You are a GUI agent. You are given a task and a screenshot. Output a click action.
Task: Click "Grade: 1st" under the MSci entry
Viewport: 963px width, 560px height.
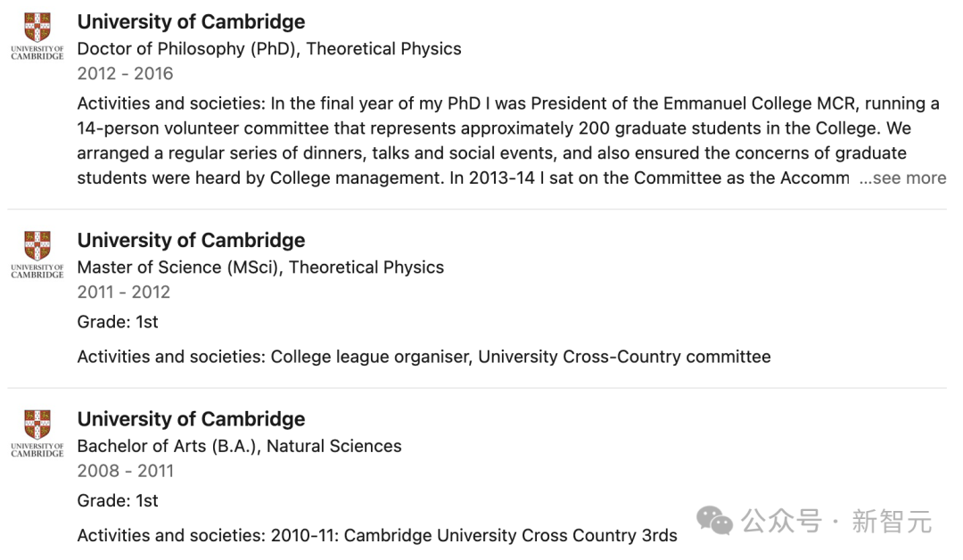click(x=118, y=322)
